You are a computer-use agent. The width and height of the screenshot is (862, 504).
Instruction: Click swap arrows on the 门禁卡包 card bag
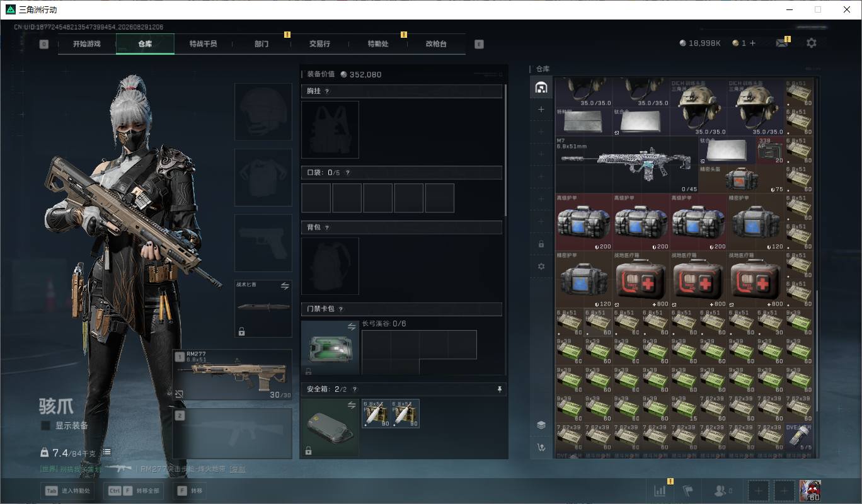click(x=352, y=326)
